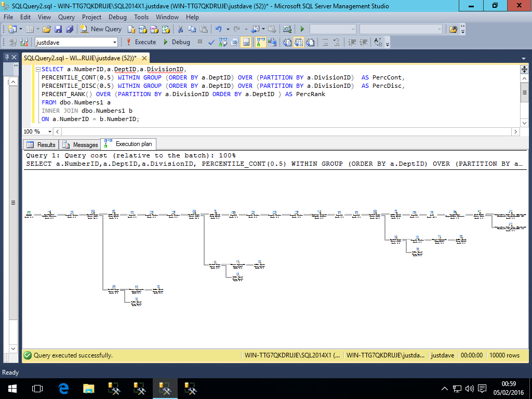The image size is (532, 399).
Task: Click the Change Connection icon
Action: pyautogui.click(x=24, y=42)
